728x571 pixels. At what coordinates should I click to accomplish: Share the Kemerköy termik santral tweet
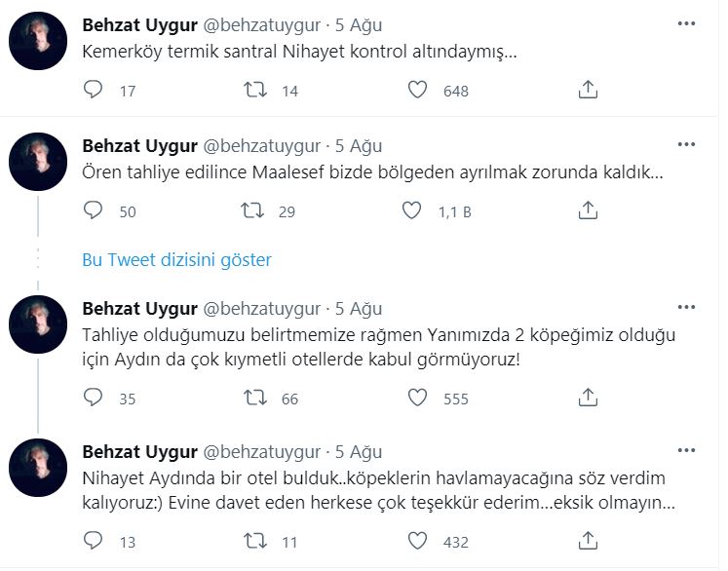click(588, 90)
